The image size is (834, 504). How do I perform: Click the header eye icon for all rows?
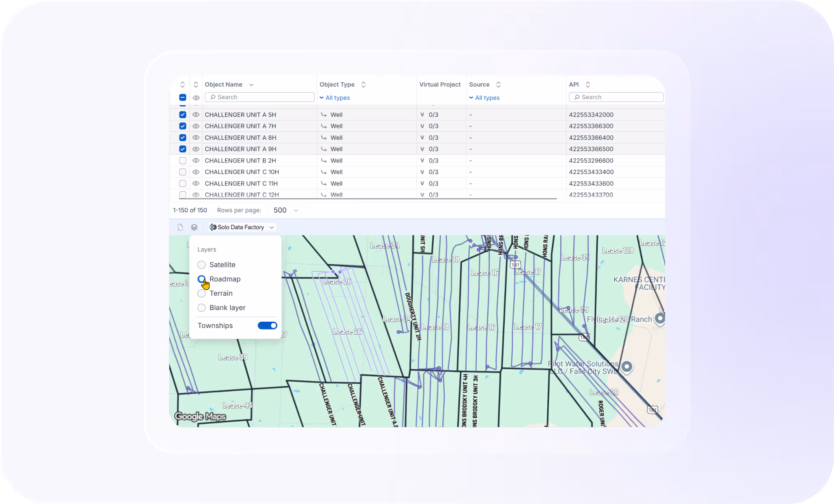point(196,98)
